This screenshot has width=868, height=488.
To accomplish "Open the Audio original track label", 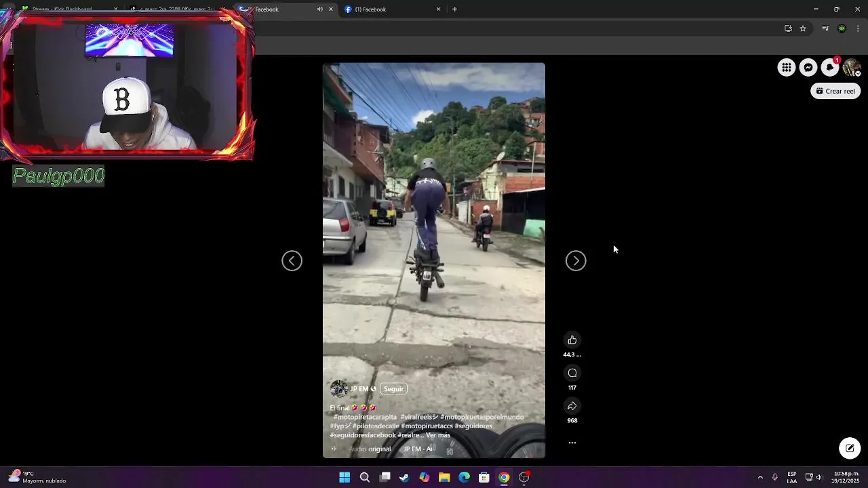I will click(x=370, y=449).
